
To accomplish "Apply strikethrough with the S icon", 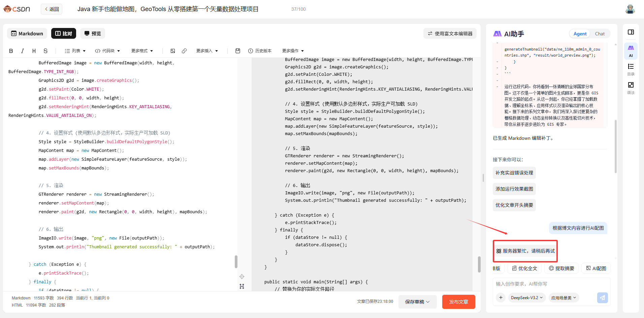I will click(45, 51).
